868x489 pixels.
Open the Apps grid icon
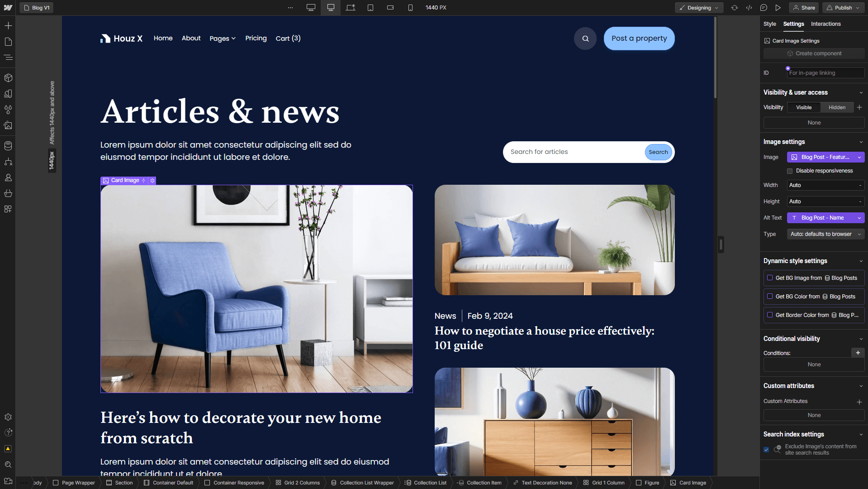(x=8, y=209)
